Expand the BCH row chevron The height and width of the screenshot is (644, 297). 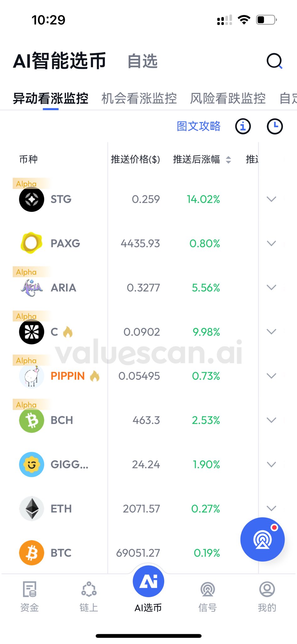click(271, 420)
